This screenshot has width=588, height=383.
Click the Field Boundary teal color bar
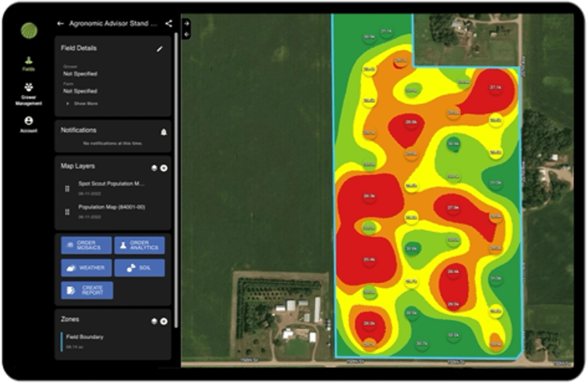(62, 341)
